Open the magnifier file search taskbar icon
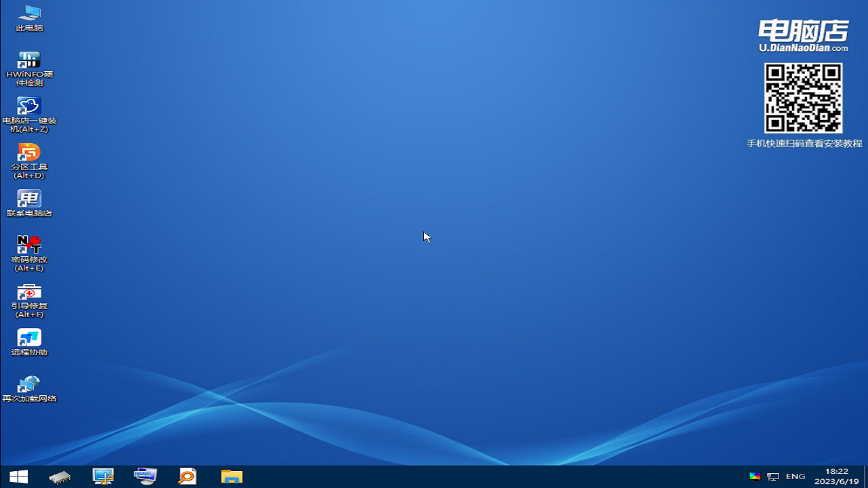Image resolution: width=868 pixels, height=488 pixels. [x=187, y=476]
